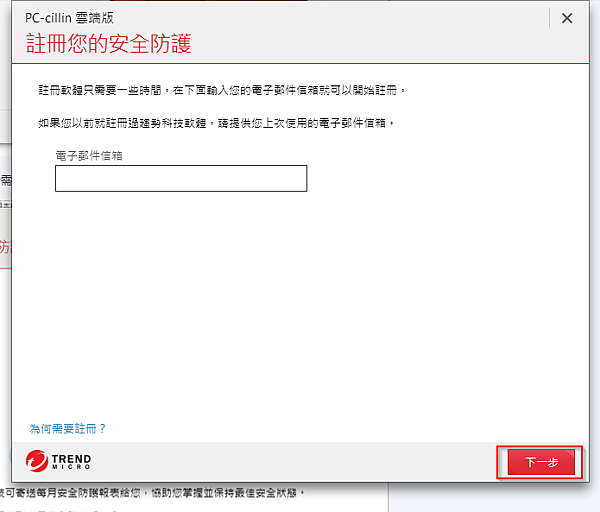The height and width of the screenshot is (512, 600).
Task: Focus the 電子郵件信箱 email input field
Action: pyautogui.click(x=181, y=178)
